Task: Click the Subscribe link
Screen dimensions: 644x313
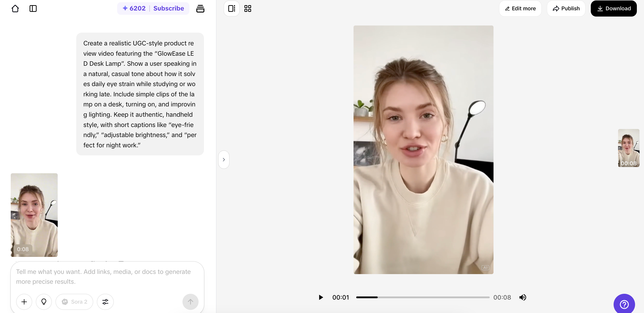Action: pos(169,8)
